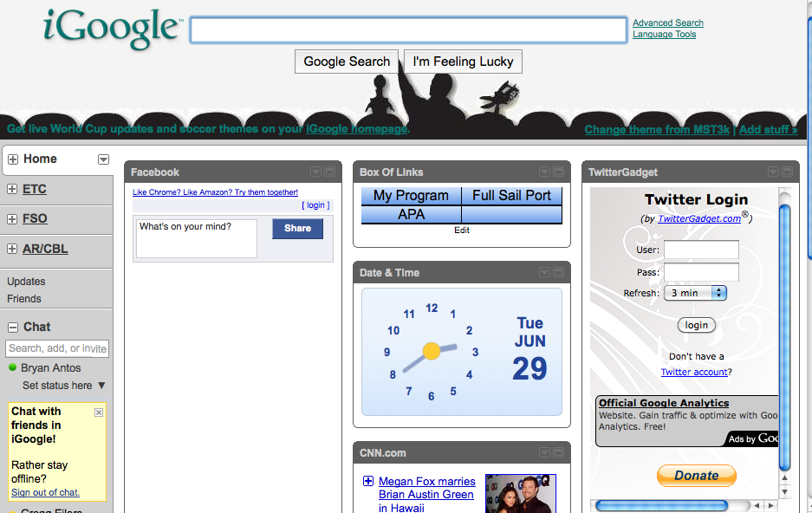Viewport: 812px width, 513px height.
Task: Click the Twitter Pass field
Action: click(x=701, y=272)
